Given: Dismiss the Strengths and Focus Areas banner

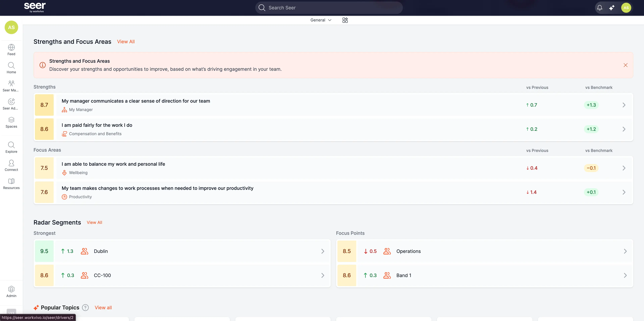Looking at the screenshot, I should tap(626, 65).
